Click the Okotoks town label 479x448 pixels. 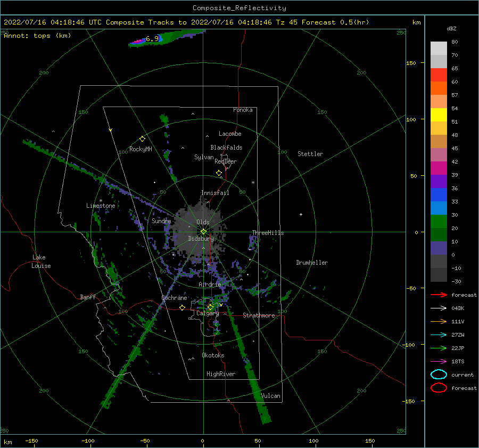point(213,355)
